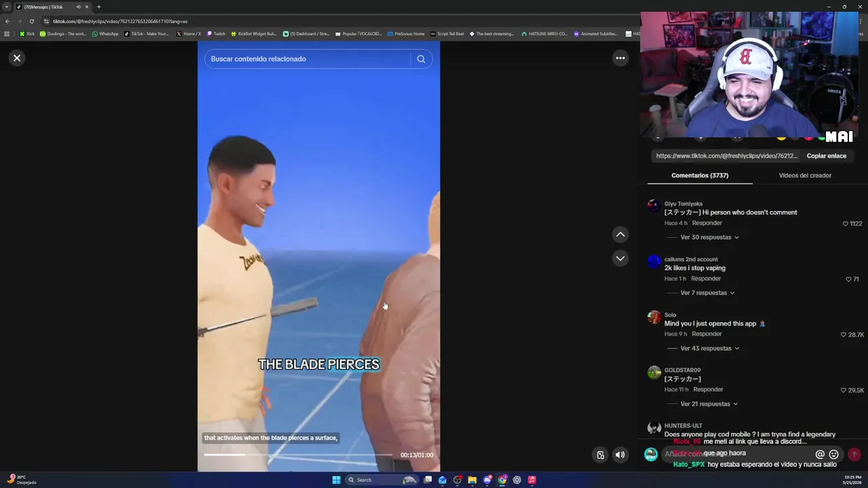Expand Ver 21 respuestas under GOLDSTAR09
The width and height of the screenshot is (868, 488).
point(709,404)
